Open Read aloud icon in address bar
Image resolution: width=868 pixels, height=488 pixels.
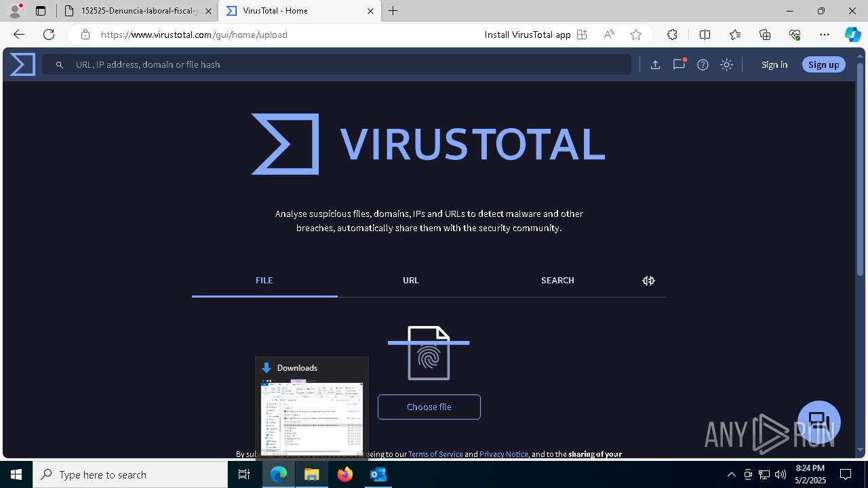pos(609,35)
